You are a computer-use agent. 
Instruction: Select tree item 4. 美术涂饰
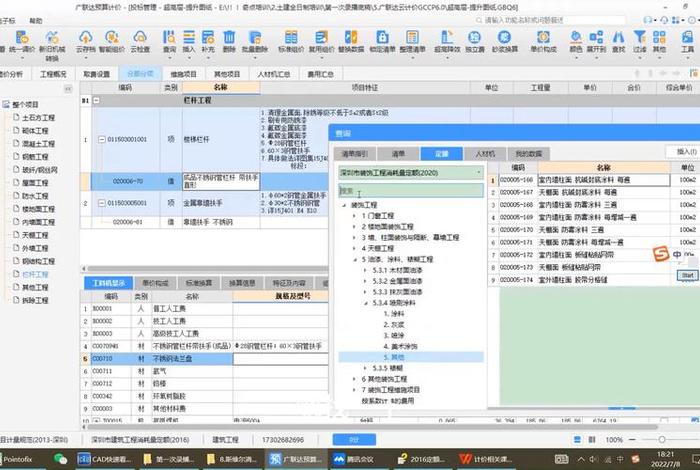click(x=400, y=346)
